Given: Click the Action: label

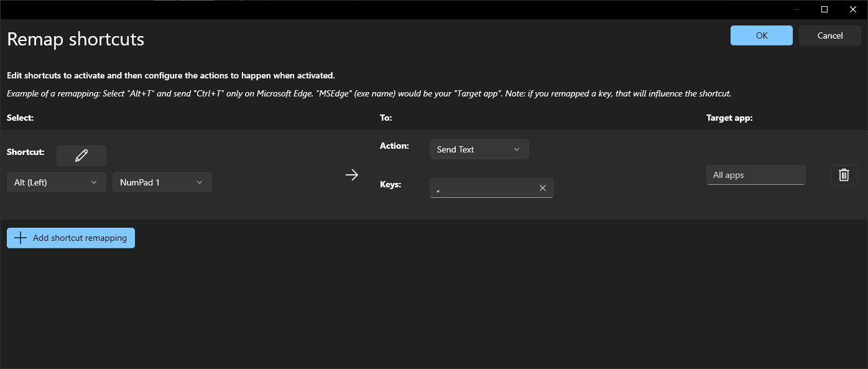Looking at the screenshot, I should point(394,146).
